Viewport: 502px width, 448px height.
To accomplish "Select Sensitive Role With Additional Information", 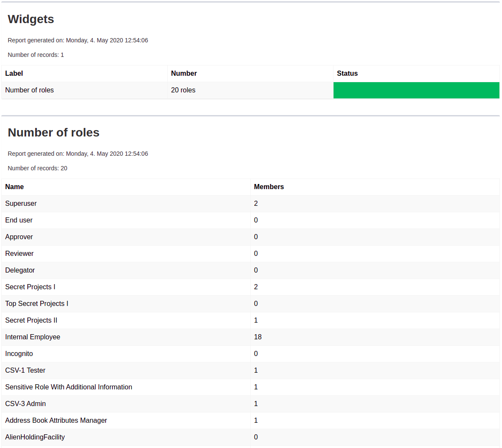I will pos(68,387).
